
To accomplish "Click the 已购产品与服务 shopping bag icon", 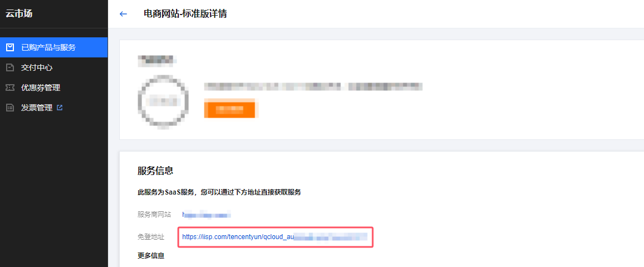I will (x=10, y=47).
